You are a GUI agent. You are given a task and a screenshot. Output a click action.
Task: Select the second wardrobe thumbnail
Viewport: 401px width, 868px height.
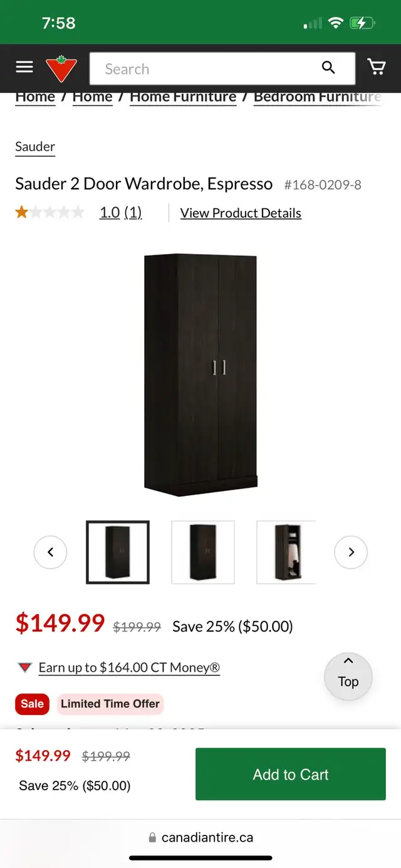[x=203, y=552]
